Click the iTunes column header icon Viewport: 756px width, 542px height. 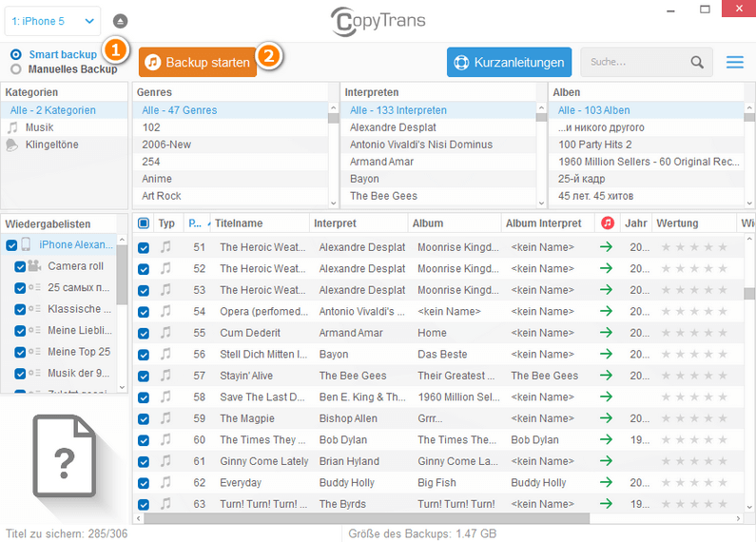[x=608, y=223]
